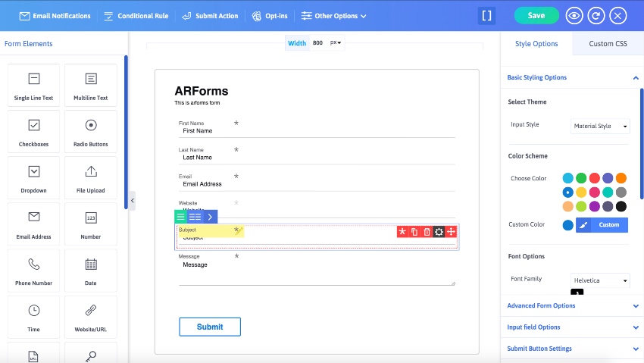The image size is (644, 363).
Task: Edit the Subject label with pencil
Action: (x=239, y=231)
